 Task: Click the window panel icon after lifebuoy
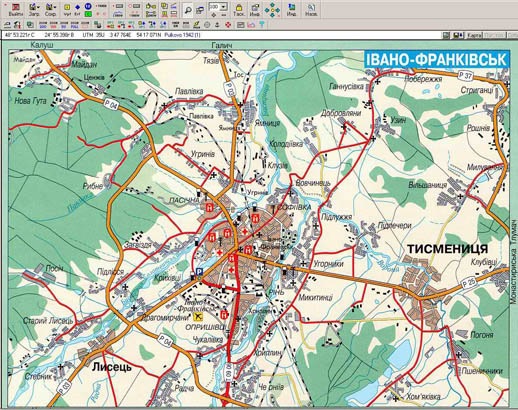241,25
